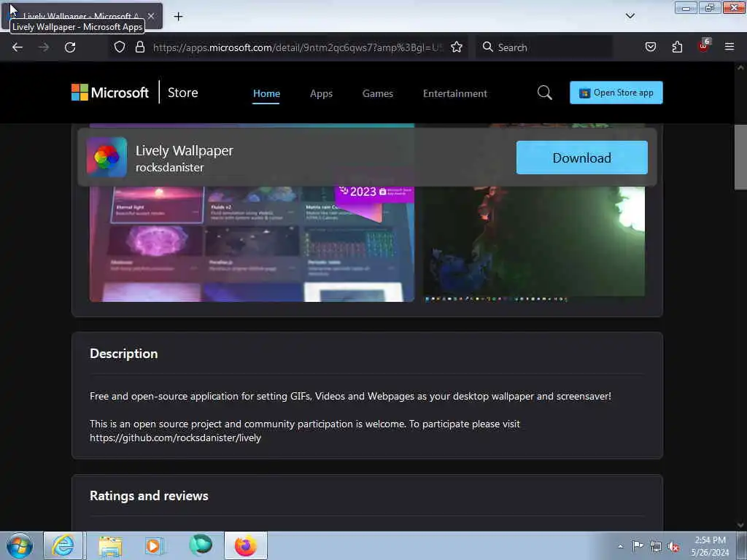Open Windows Explorer from the taskbar

pos(111,545)
